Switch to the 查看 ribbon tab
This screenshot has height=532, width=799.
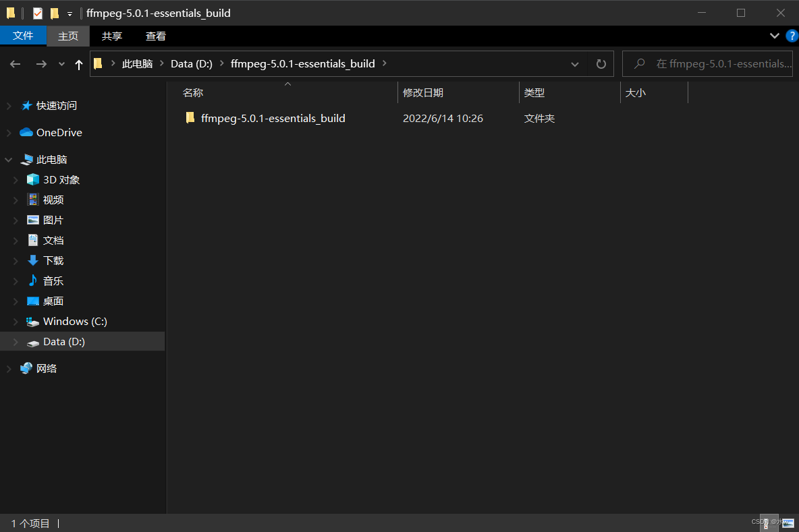click(x=155, y=36)
